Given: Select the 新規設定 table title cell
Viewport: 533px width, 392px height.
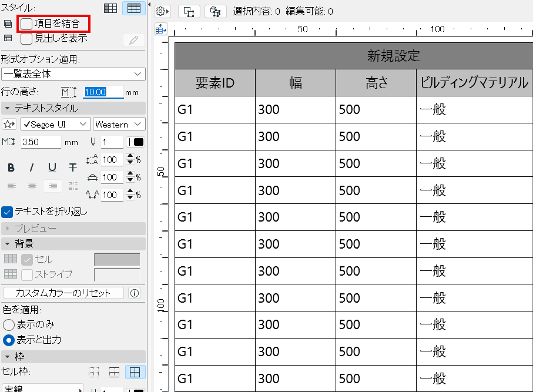Looking at the screenshot, I should 354,56.
